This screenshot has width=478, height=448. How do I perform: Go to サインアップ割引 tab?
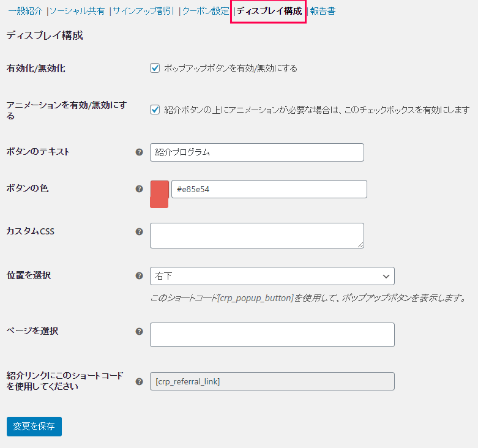[x=143, y=11]
